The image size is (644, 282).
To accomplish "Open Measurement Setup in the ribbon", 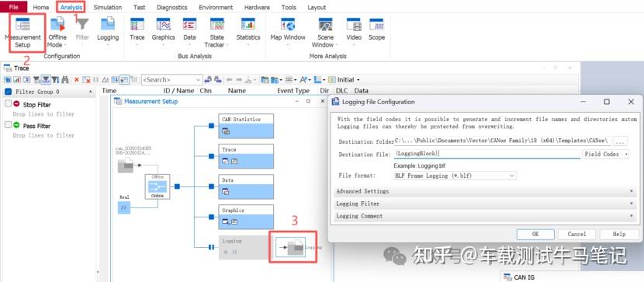I will point(23,33).
